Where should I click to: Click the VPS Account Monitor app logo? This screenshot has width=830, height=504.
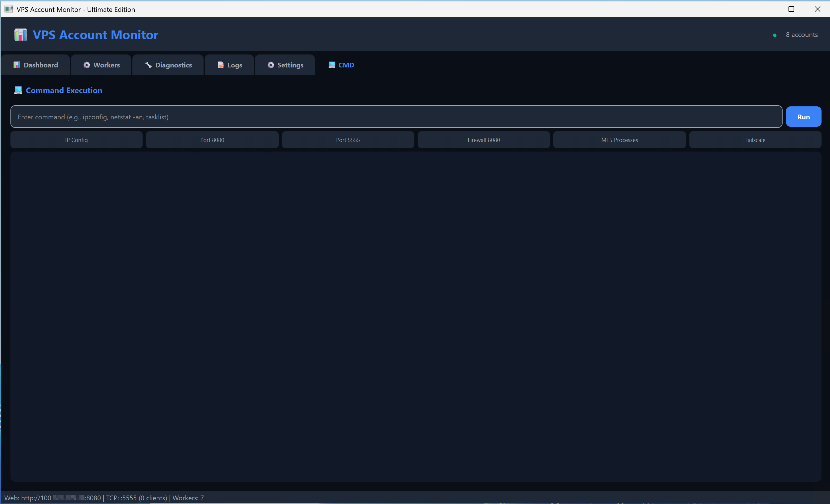click(20, 35)
